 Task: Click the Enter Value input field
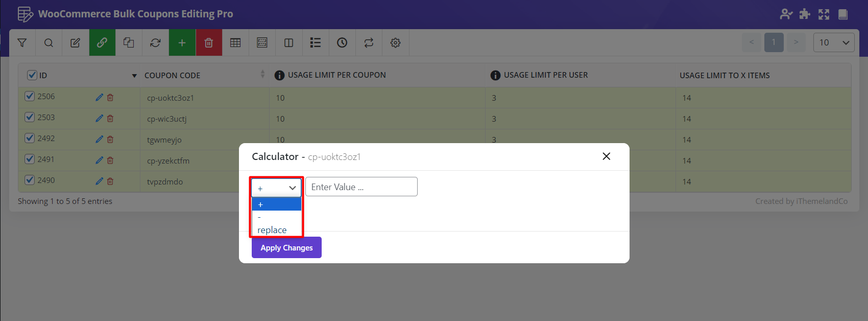tap(361, 187)
